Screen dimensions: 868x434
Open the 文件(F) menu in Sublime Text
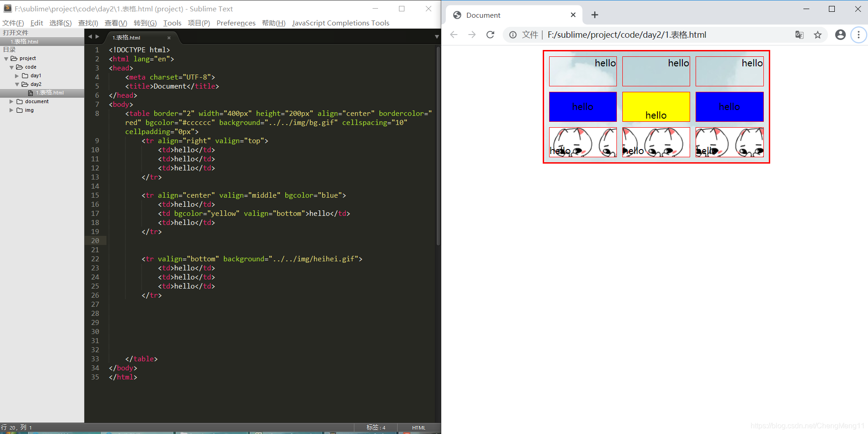click(13, 23)
